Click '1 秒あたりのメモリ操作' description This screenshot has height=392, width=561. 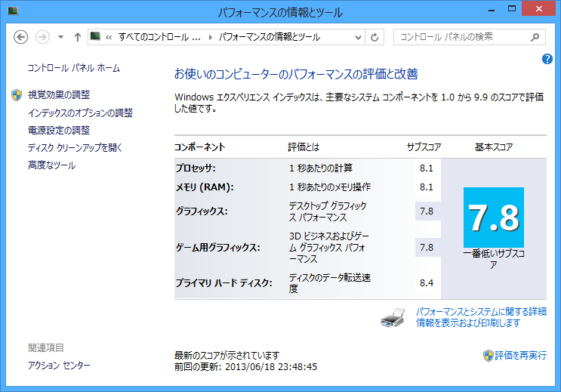tap(330, 187)
